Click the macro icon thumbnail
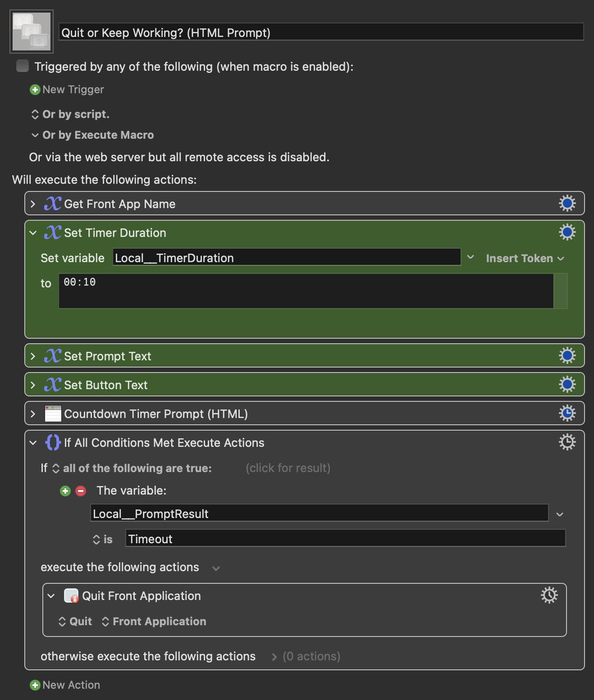This screenshot has width=594, height=700. point(32,32)
